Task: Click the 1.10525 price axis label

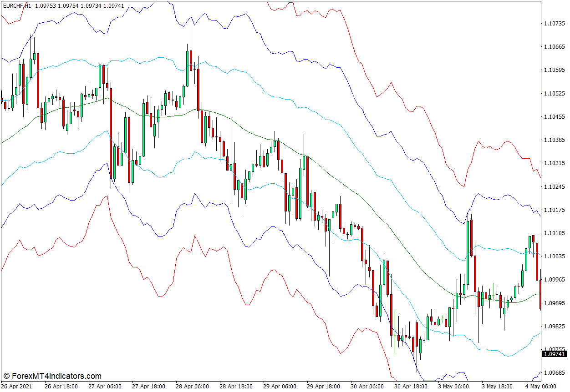Action: click(x=554, y=94)
